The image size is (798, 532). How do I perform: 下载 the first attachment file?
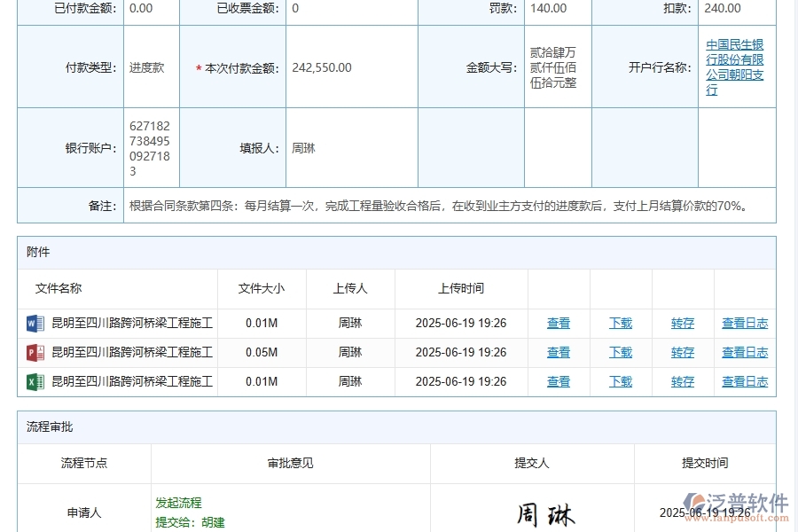(x=620, y=323)
